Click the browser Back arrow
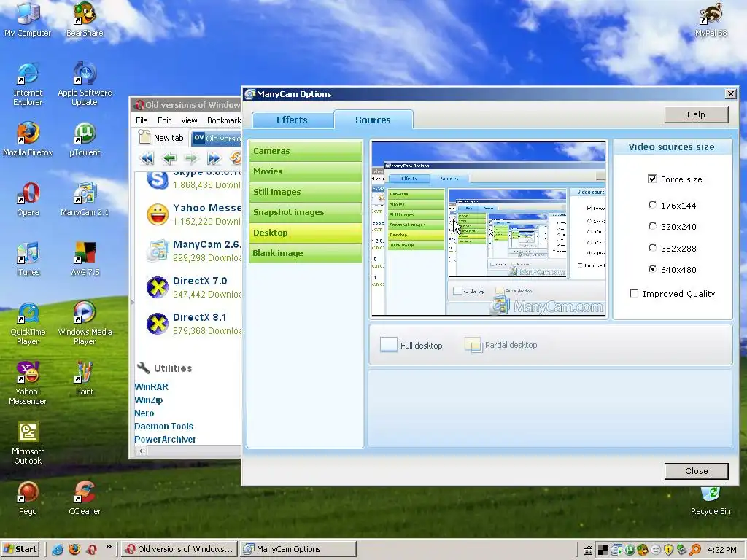The height and width of the screenshot is (560, 747). (169, 157)
